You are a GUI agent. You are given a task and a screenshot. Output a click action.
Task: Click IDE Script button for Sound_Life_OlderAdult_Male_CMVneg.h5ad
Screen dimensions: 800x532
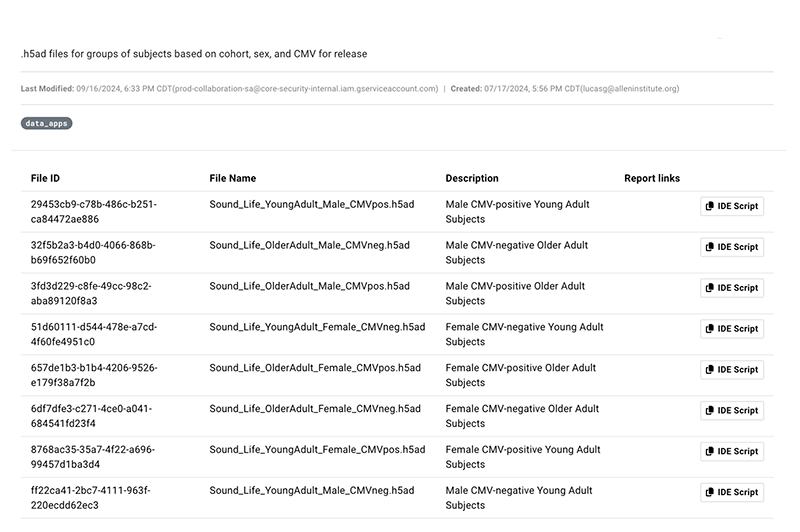(731, 247)
